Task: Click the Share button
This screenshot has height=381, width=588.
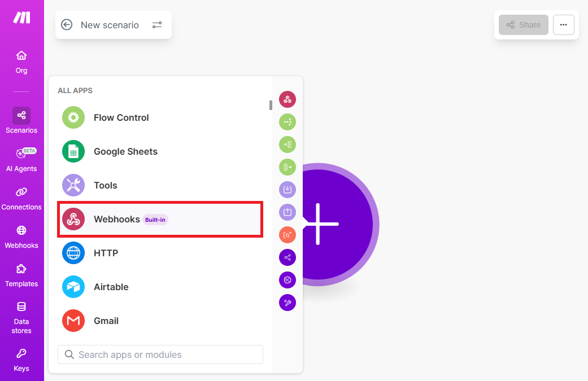Action: coord(524,25)
